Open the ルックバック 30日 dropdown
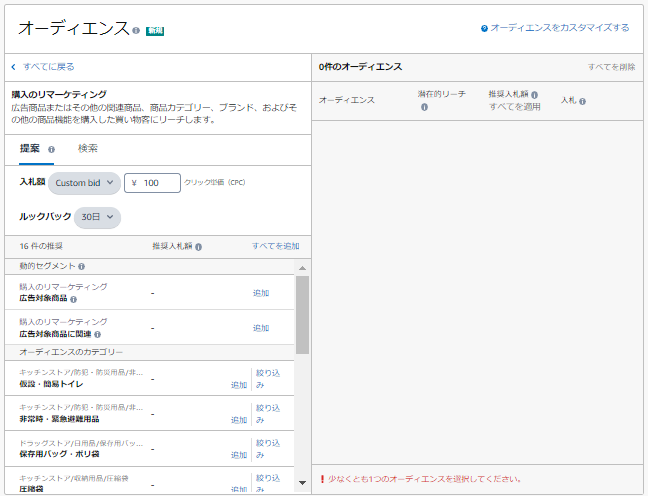648x496 pixels. pos(97,217)
